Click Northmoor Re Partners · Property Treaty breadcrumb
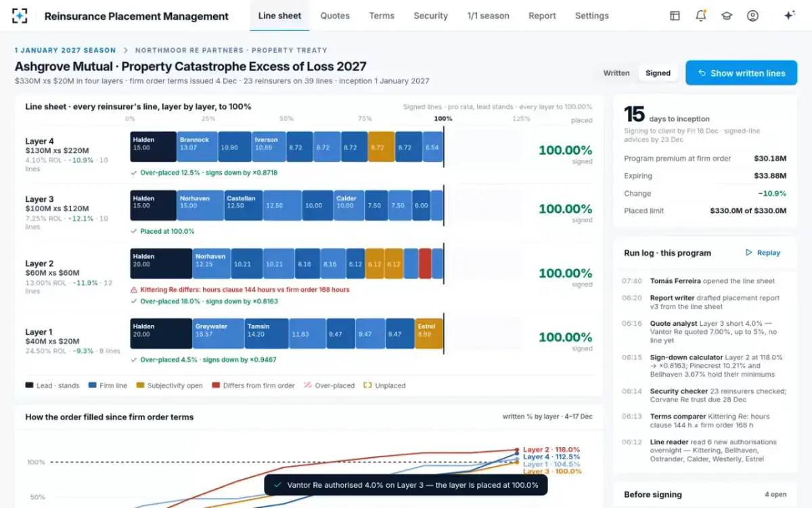 click(231, 50)
